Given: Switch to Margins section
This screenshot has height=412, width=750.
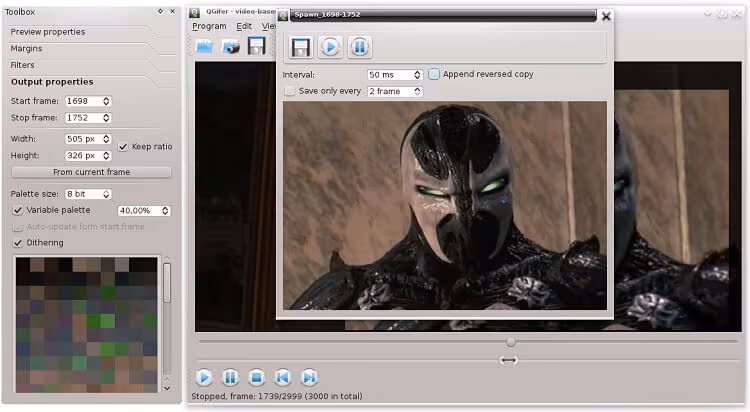Looking at the screenshot, I should pyautogui.click(x=26, y=49).
